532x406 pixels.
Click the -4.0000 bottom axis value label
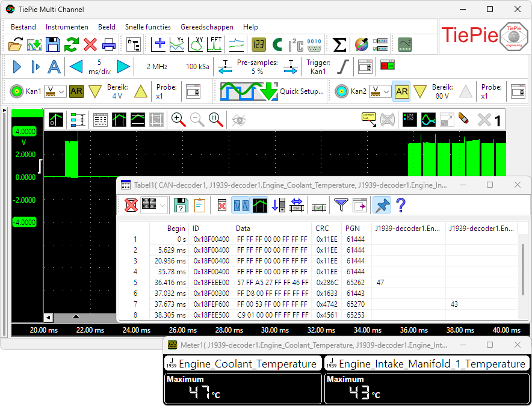tap(25, 222)
